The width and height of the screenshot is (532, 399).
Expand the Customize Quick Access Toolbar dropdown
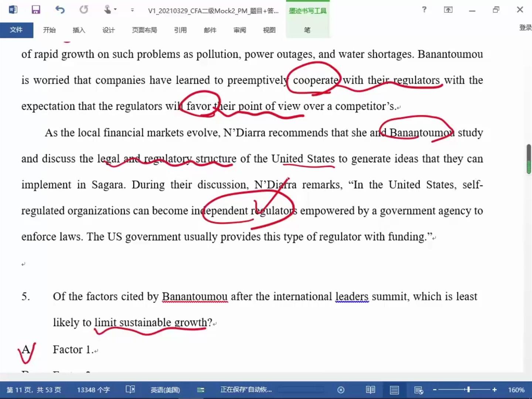[x=132, y=10]
